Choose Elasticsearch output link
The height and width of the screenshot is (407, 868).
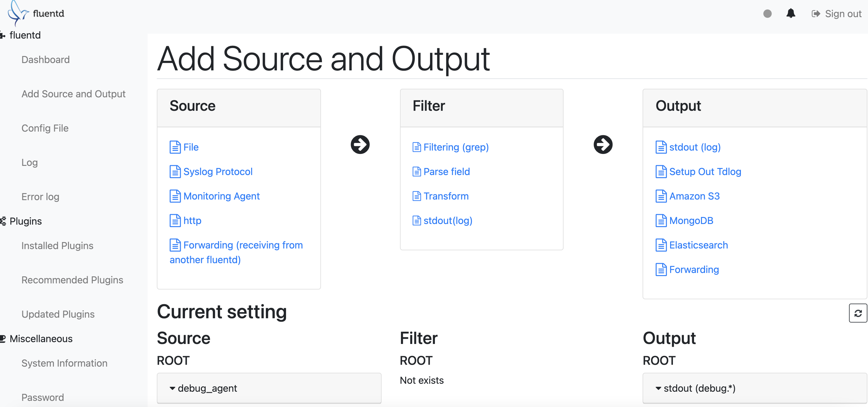point(698,245)
